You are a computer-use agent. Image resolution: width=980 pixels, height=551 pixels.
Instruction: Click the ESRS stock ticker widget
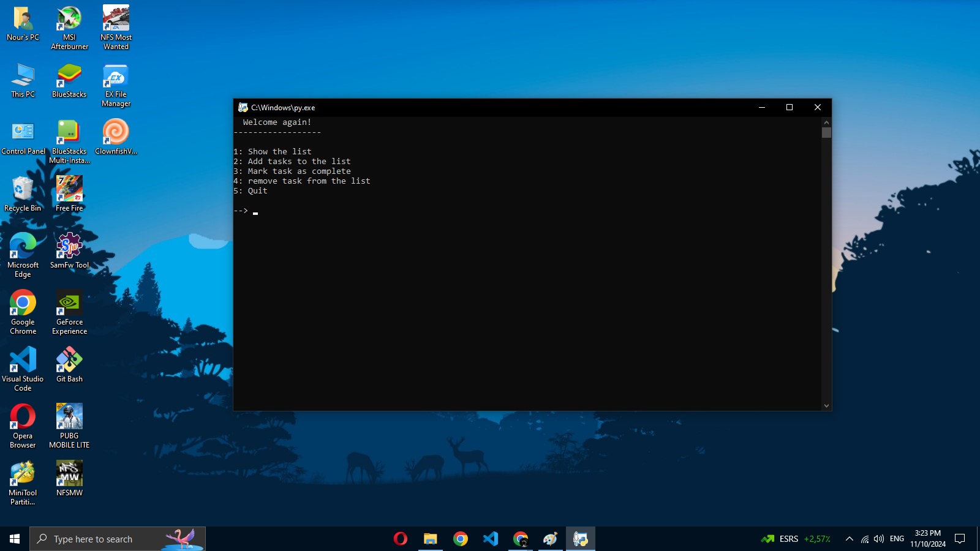tap(796, 539)
